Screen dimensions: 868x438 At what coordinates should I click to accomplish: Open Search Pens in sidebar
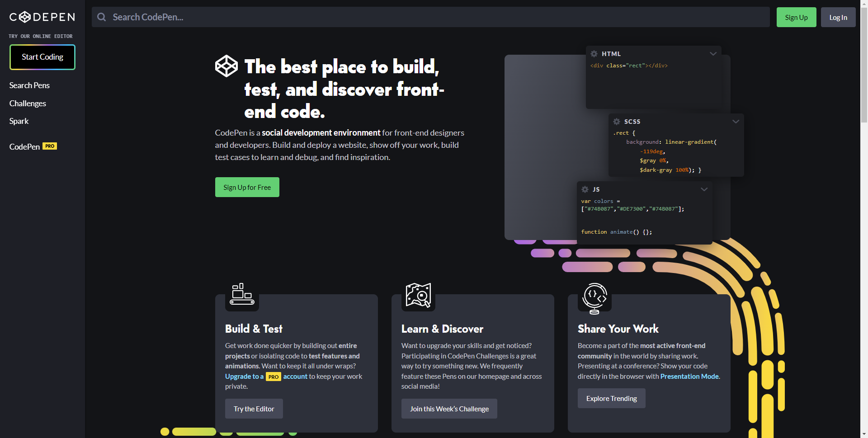coord(29,85)
